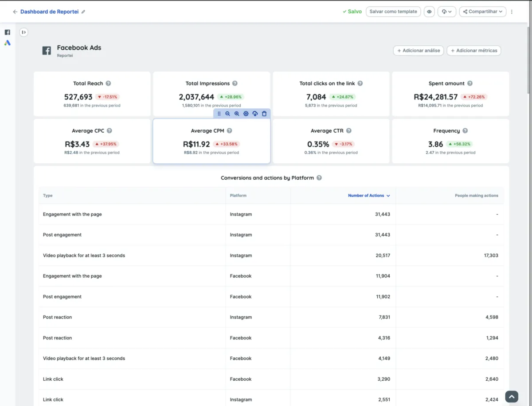Click the Salvar como template button
Image resolution: width=532 pixels, height=406 pixels.
[393, 12]
